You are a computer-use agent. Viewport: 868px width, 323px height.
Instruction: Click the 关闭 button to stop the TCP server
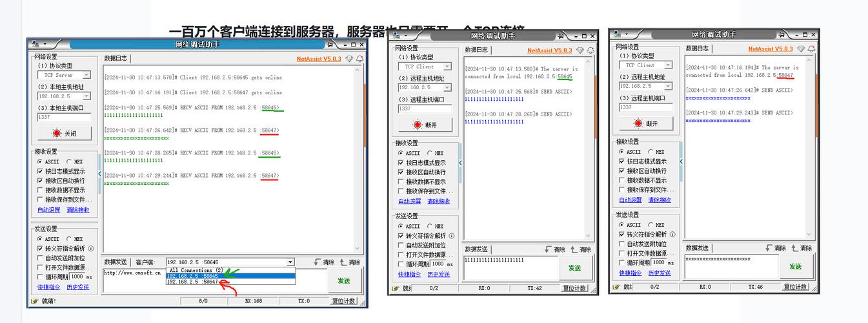(64, 134)
